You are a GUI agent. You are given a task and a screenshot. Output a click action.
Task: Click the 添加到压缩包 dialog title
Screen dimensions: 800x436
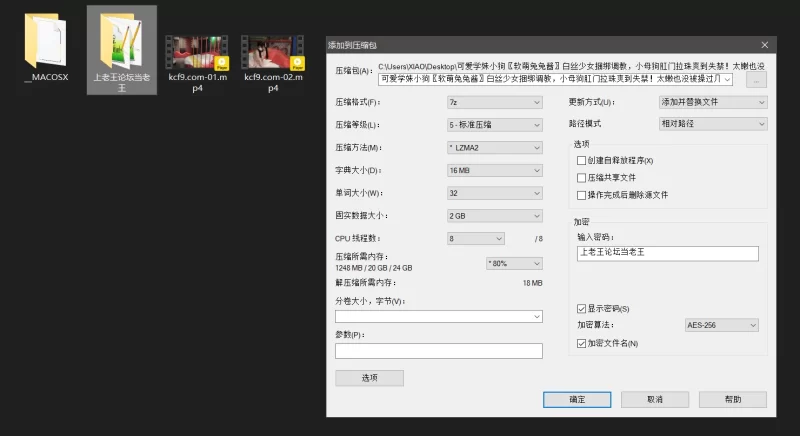(353, 45)
